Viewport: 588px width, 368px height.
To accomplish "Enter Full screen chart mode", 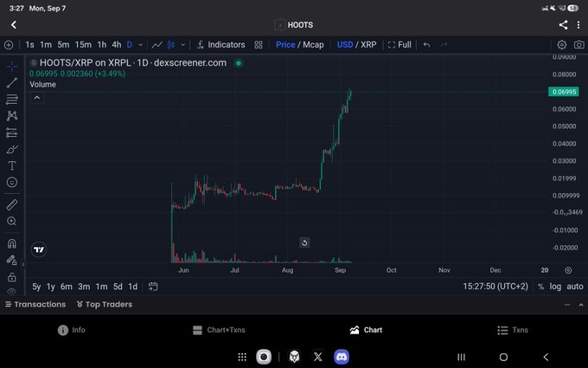I will (x=399, y=45).
